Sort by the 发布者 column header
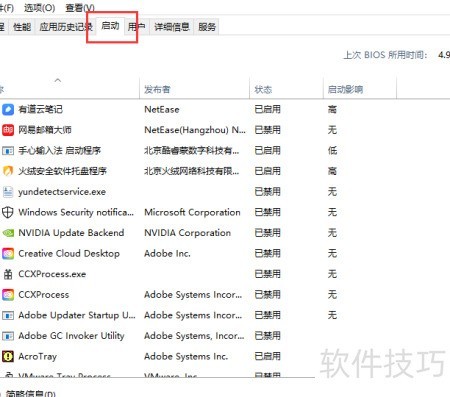 (157, 89)
